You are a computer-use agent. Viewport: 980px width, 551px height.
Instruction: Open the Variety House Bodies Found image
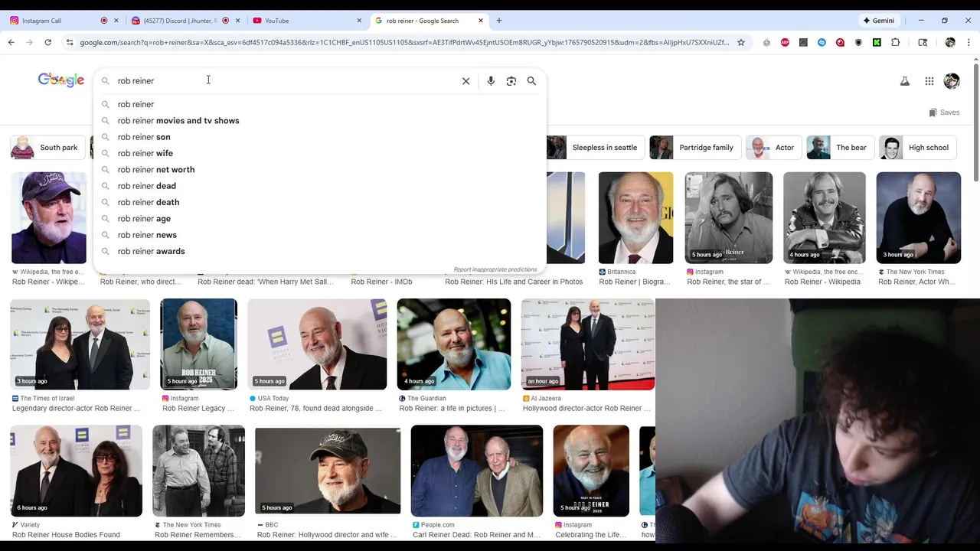pos(76,471)
